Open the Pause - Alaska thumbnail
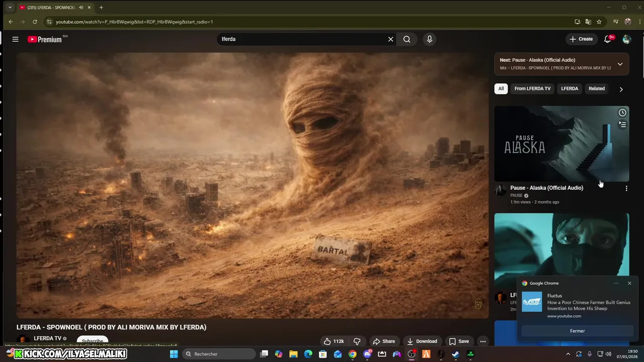Viewport: 644px width, 362px height. coord(561,144)
